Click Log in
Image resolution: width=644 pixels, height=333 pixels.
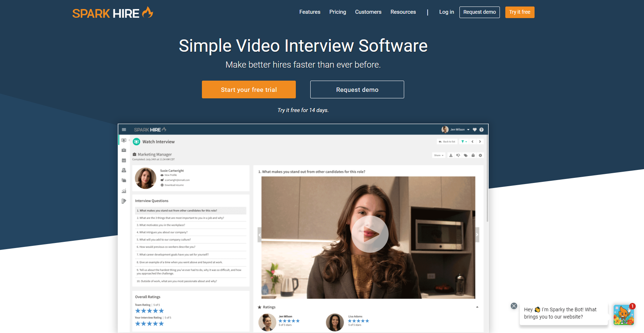pyautogui.click(x=446, y=12)
